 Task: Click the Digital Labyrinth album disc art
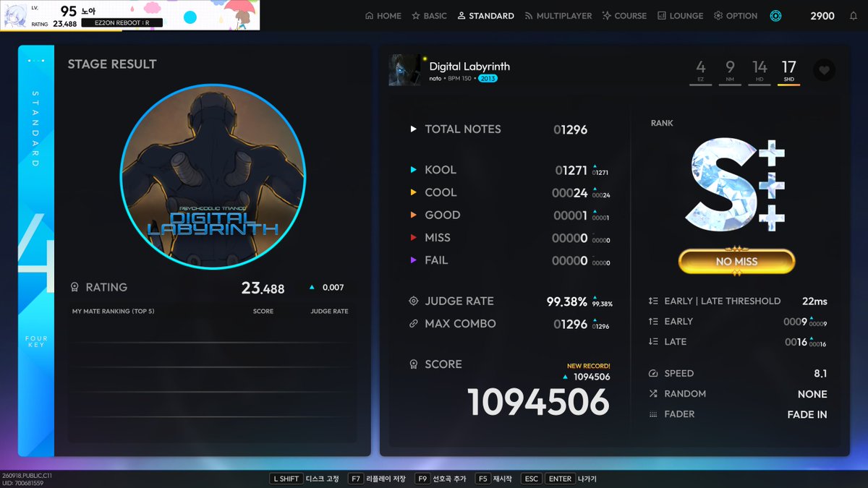[x=213, y=176]
